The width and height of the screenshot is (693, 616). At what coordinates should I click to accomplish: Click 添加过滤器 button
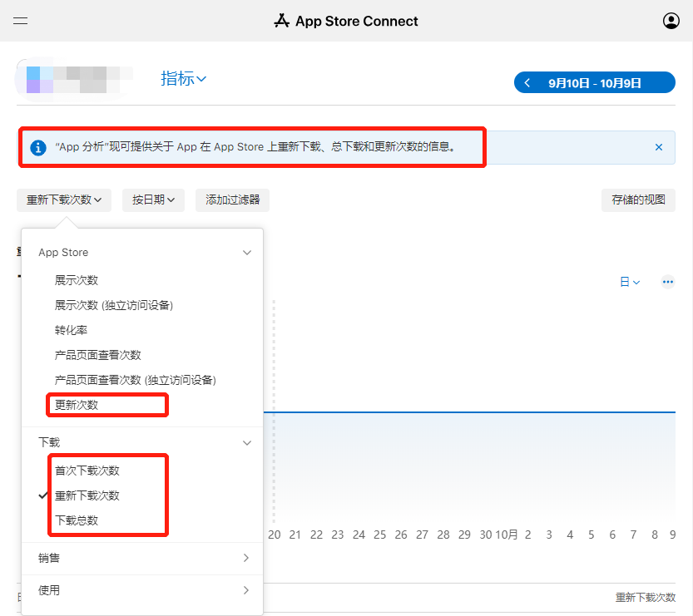click(x=232, y=200)
